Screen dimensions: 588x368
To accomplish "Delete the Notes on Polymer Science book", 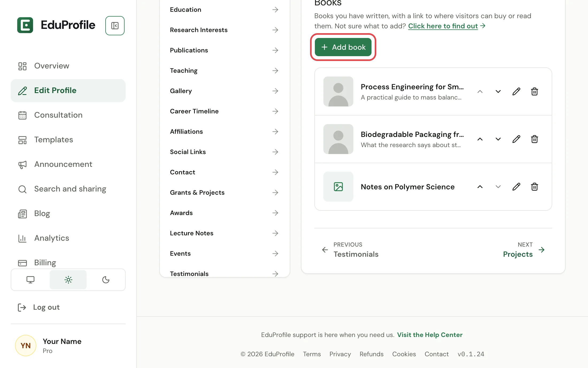I will 535,187.
